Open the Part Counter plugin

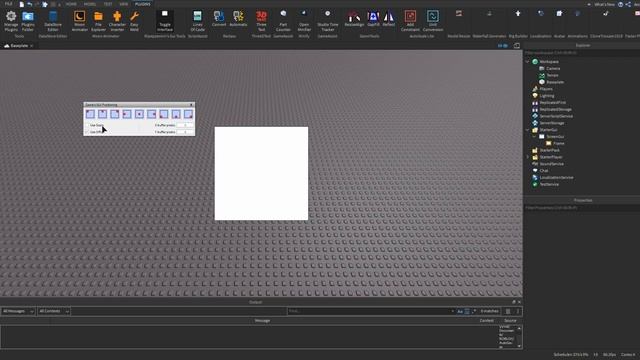(x=283, y=21)
